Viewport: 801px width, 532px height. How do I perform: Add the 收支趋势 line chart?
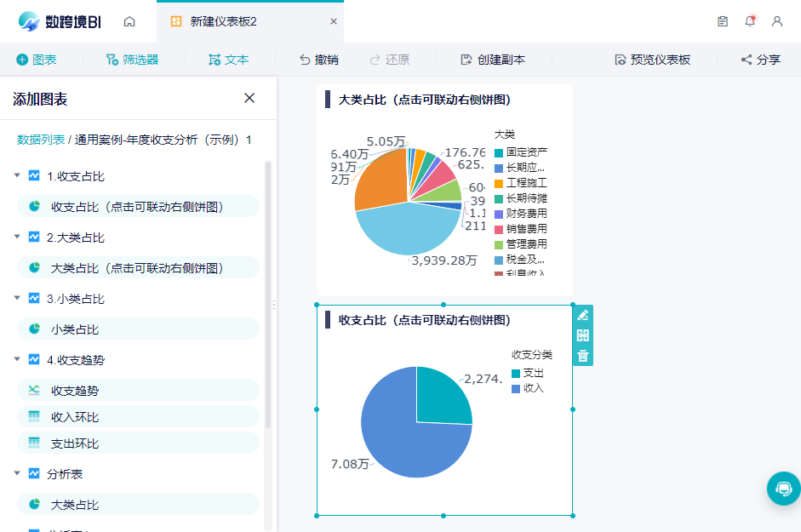tap(138, 390)
